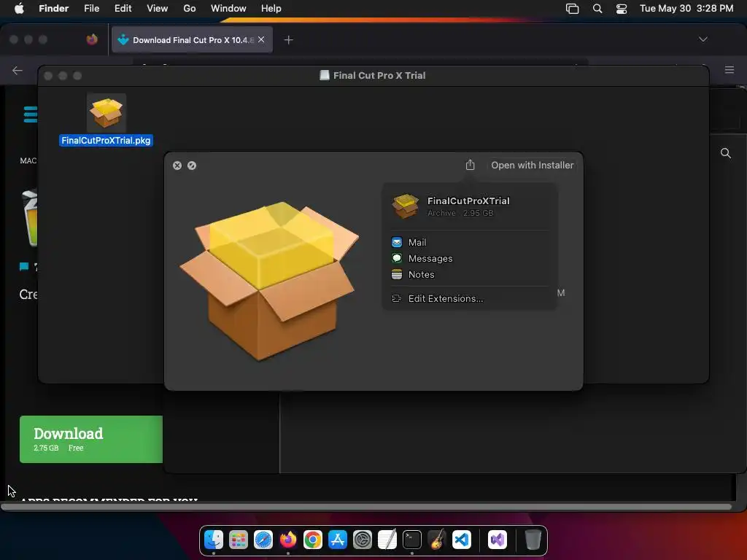747x560 pixels.
Task: Open Stage Manager icon in menu bar
Action: pyautogui.click(x=572, y=9)
